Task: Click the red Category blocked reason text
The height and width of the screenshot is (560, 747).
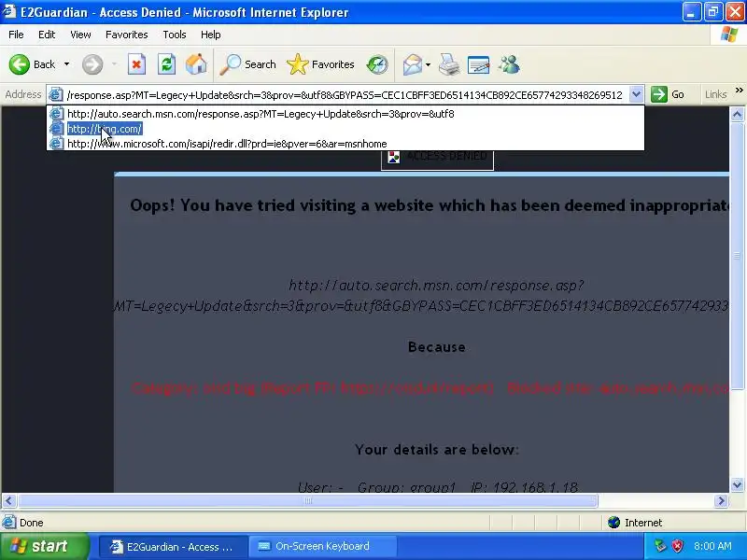Action: pyautogui.click(x=430, y=387)
